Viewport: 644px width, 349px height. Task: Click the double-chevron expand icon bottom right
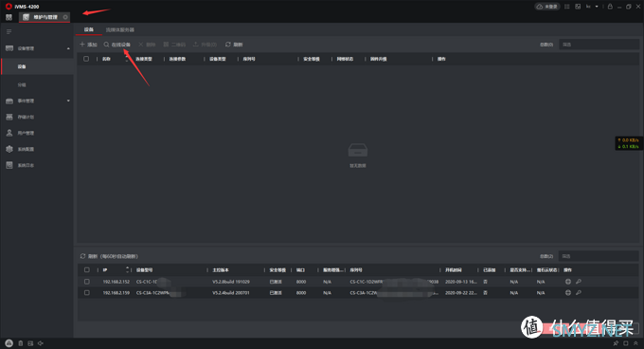coord(635,343)
